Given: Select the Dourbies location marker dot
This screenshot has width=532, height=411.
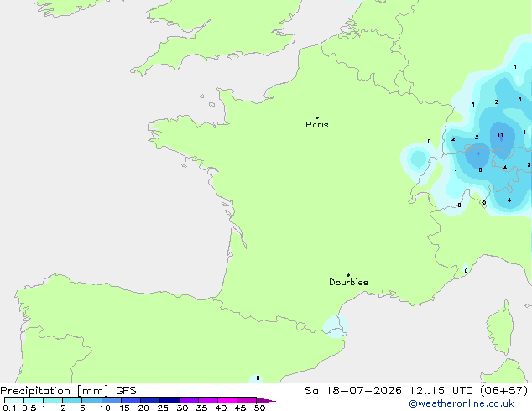Looking at the screenshot, I should [x=348, y=275].
